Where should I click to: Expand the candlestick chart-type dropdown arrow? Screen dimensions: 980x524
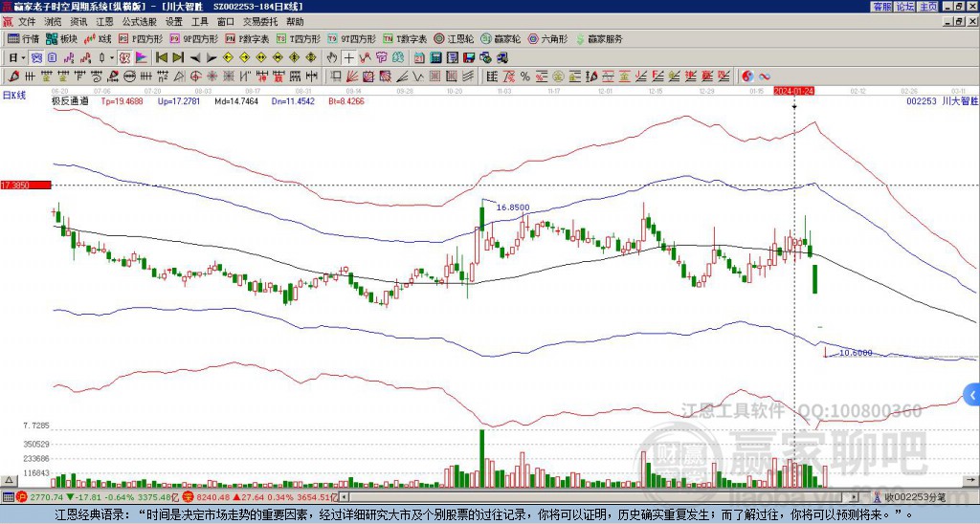point(112,58)
